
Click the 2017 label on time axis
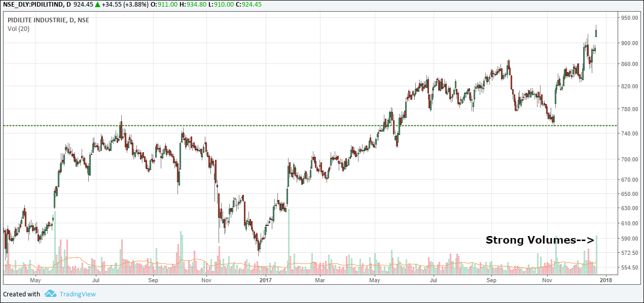click(x=266, y=280)
